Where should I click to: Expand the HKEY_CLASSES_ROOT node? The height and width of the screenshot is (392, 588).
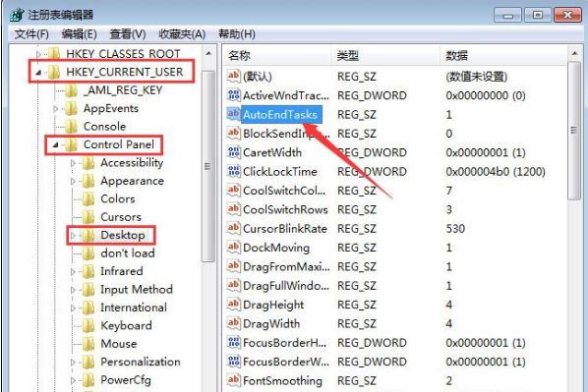click(x=38, y=54)
